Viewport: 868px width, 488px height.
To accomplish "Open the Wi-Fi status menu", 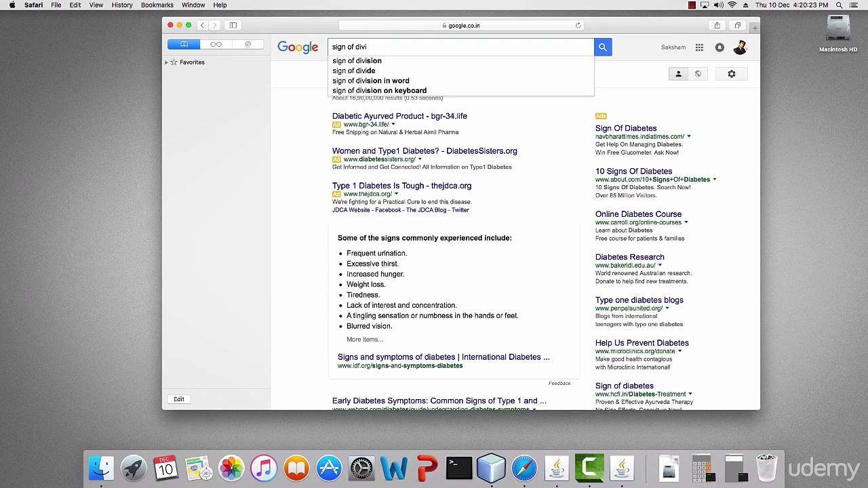I will (x=732, y=5).
